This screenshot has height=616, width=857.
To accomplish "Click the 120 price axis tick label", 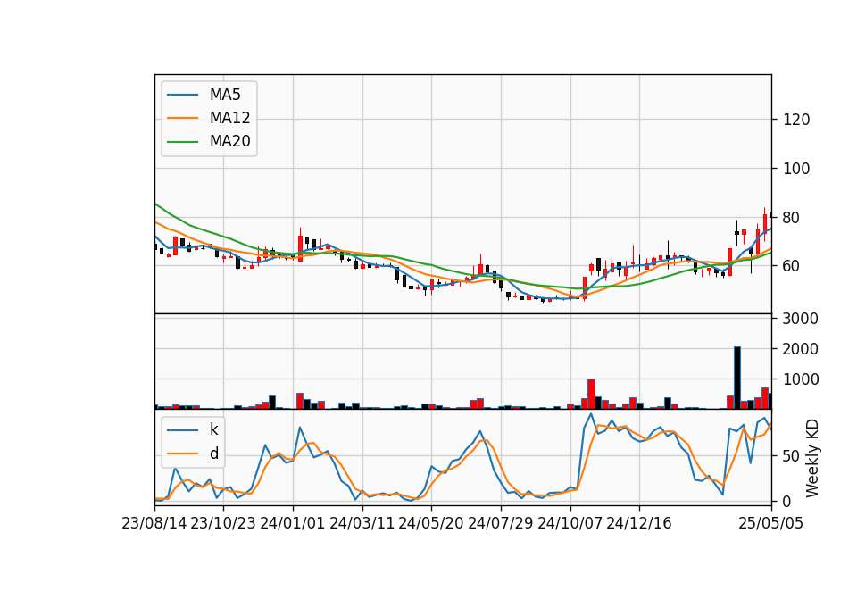I will pos(796,120).
